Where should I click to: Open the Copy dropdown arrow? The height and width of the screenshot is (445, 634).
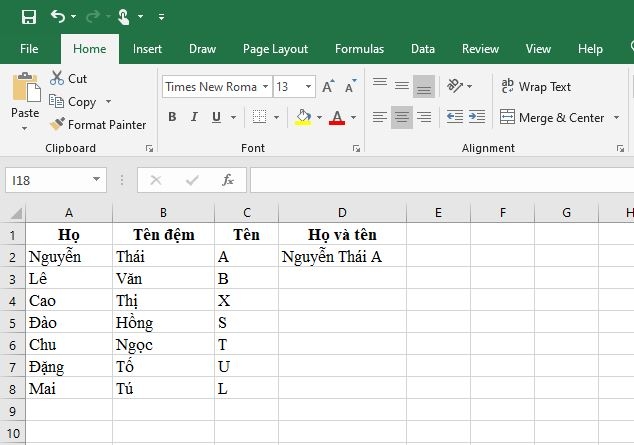108,101
